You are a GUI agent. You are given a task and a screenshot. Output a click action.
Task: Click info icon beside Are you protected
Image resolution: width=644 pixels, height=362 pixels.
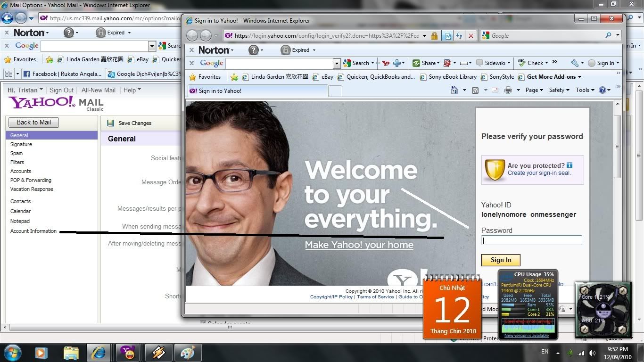[x=570, y=165]
